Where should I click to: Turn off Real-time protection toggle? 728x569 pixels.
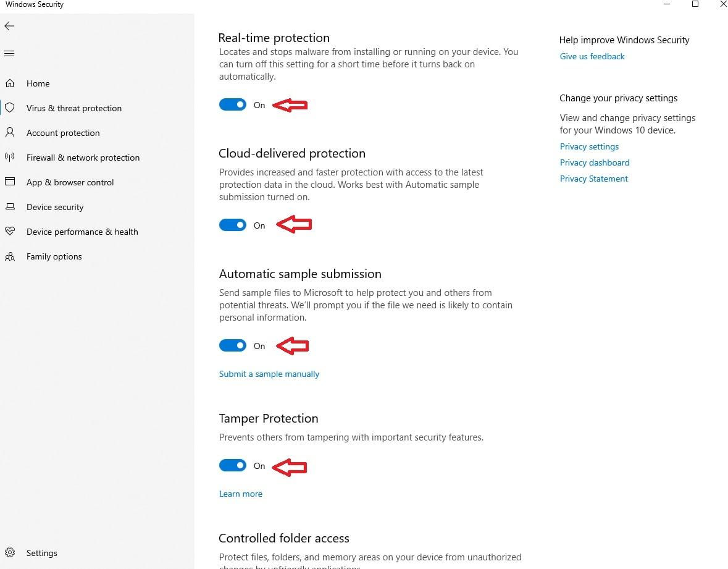tap(233, 105)
